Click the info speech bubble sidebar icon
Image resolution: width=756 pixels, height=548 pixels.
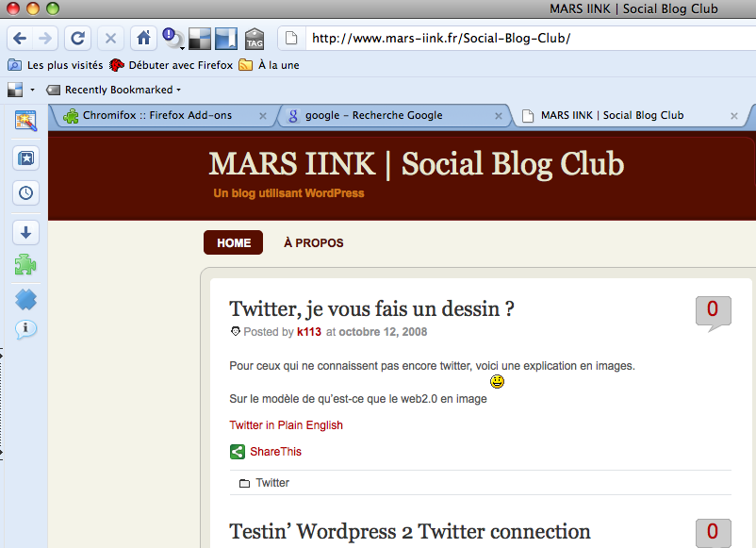click(x=25, y=329)
